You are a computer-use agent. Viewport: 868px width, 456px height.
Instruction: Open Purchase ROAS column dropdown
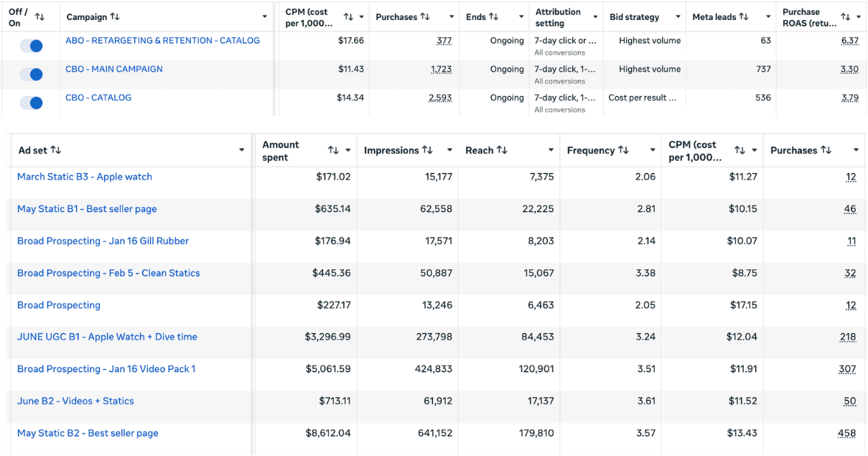click(x=859, y=17)
